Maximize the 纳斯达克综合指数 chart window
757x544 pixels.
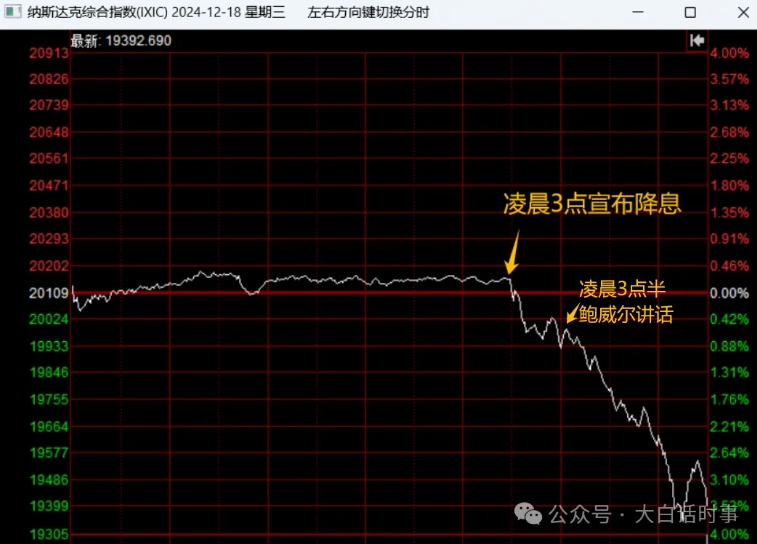(690, 12)
